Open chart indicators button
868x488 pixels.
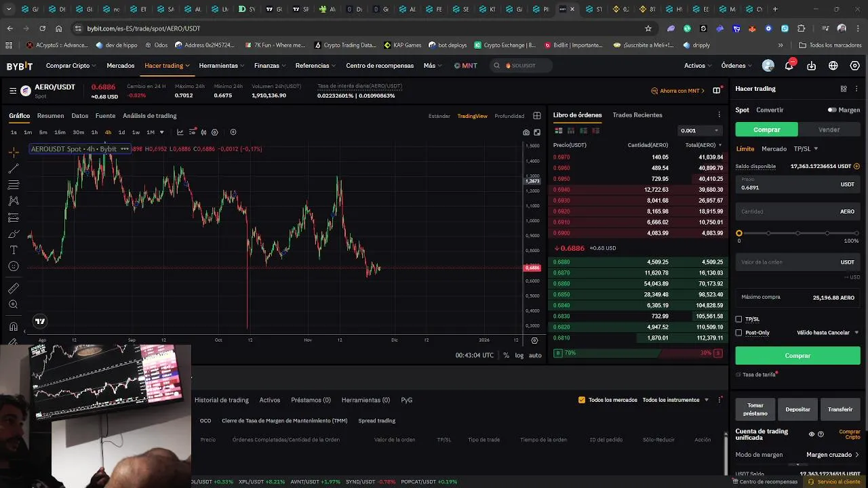180,132
